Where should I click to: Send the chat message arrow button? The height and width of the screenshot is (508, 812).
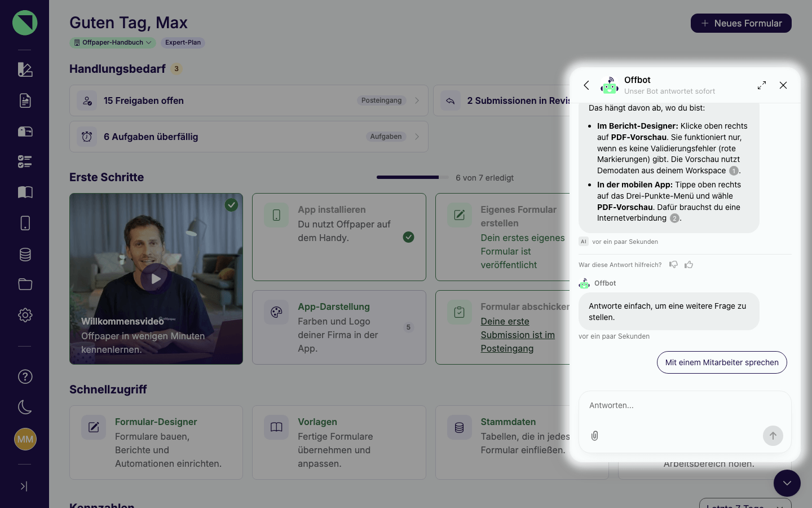click(773, 436)
